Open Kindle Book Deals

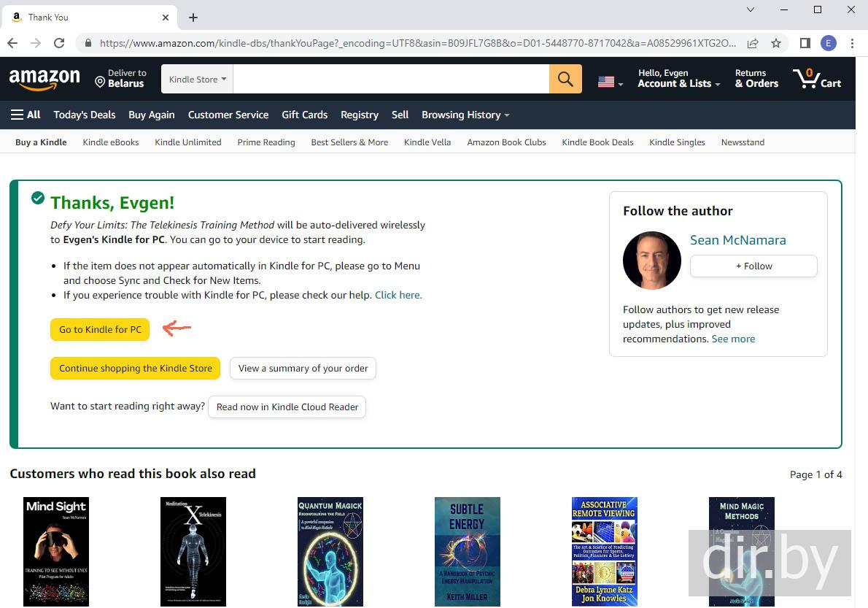tap(597, 142)
